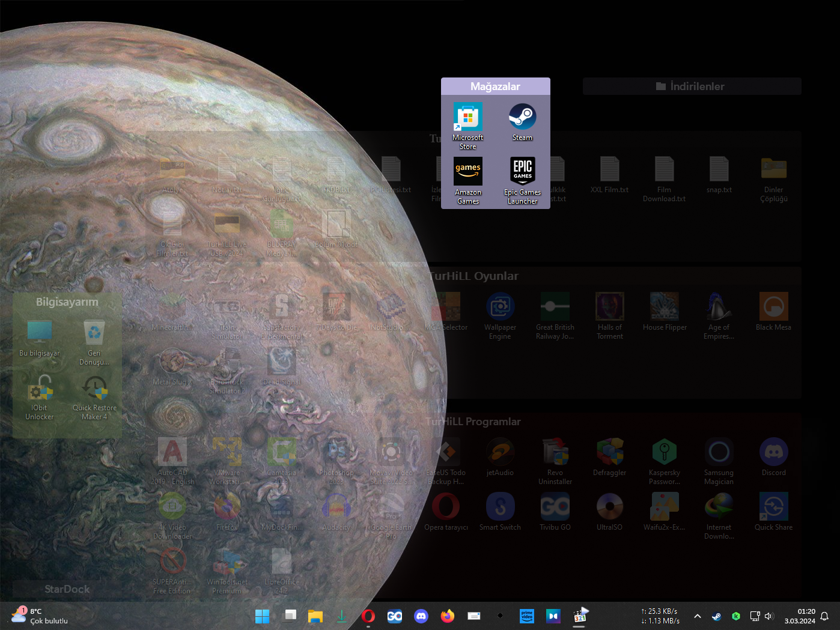
Task: Open the Halls of Torment game icon
Action: (610, 316)
